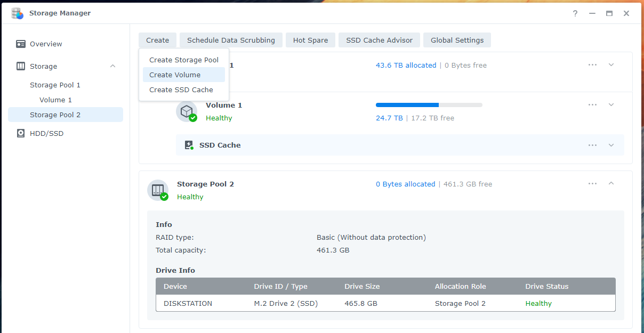The image size is (644, 333).
Task: Open the ellipsis menu for SSD Cache
Action: 592,144
